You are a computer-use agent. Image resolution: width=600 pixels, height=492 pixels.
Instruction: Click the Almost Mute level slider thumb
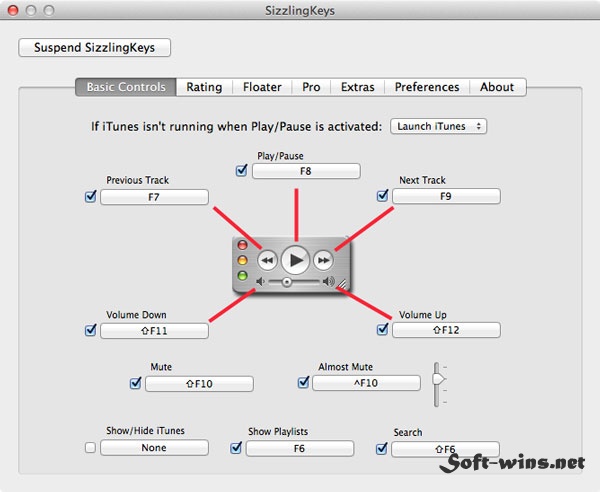(x=439, y=379)
